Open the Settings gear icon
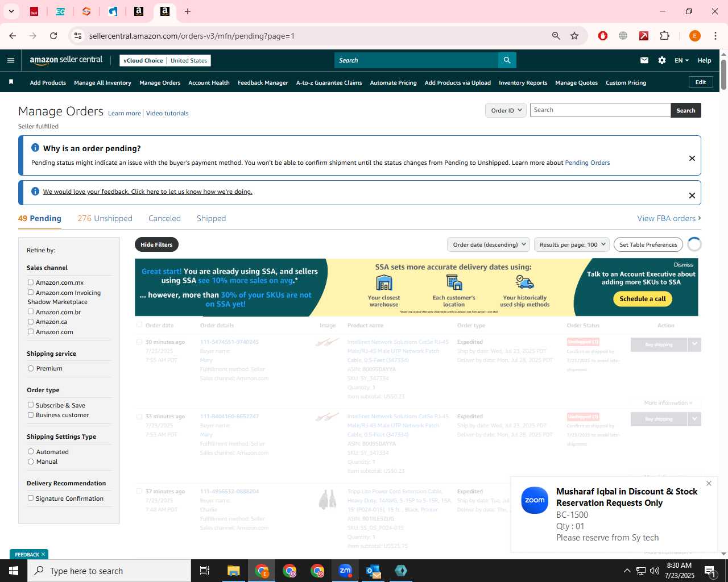The image size is (728, 582). pos(662,60)
